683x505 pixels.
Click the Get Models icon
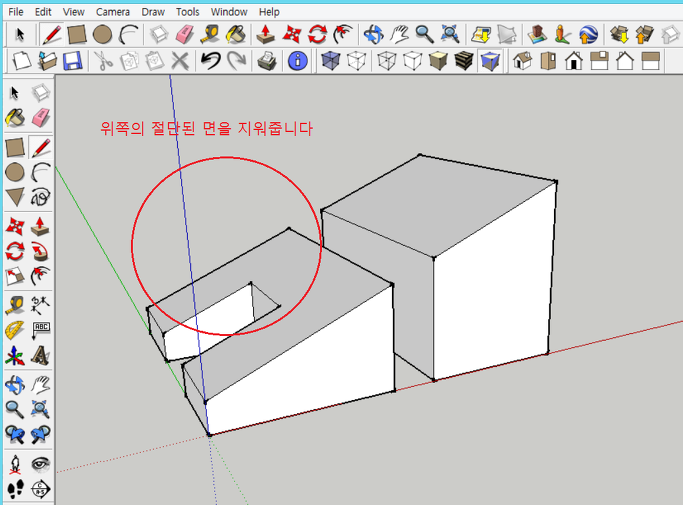619,34
